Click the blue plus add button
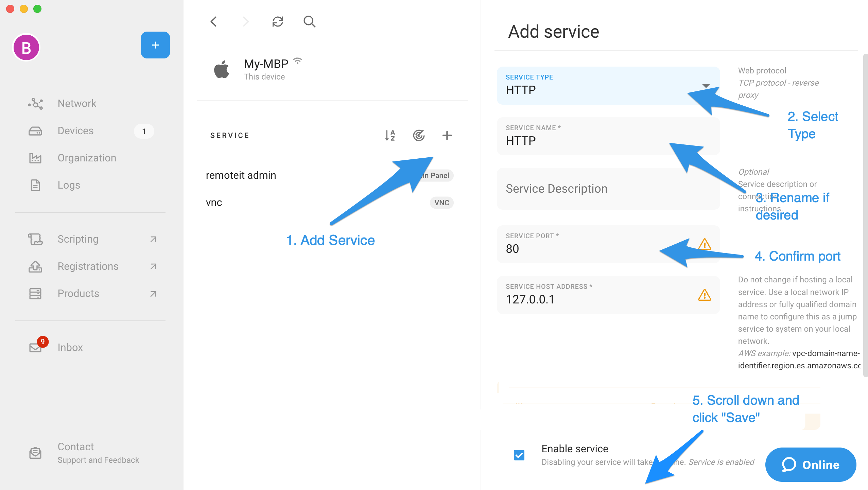The height and width of the screenshot is (490, 868). [155, 45]
